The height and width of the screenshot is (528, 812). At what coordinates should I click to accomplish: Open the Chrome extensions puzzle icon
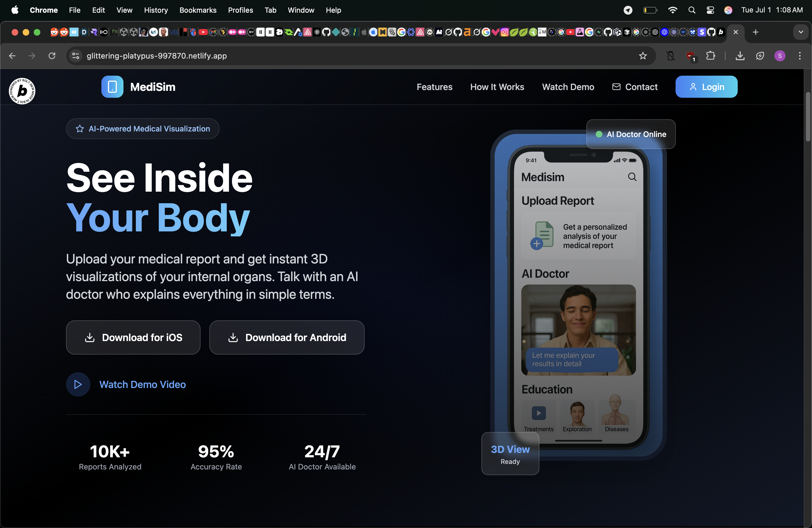coord(710,56)
